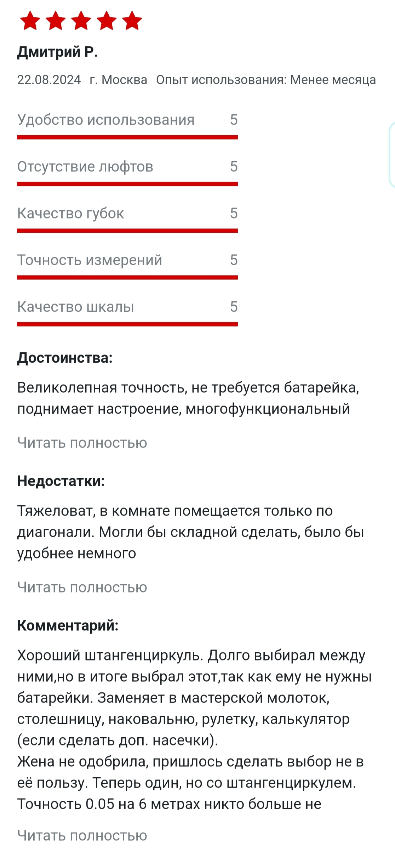This screenshot has height=868, width=395.
Task: Expand full text under Недостатки
Action: (x=82, y=588)
